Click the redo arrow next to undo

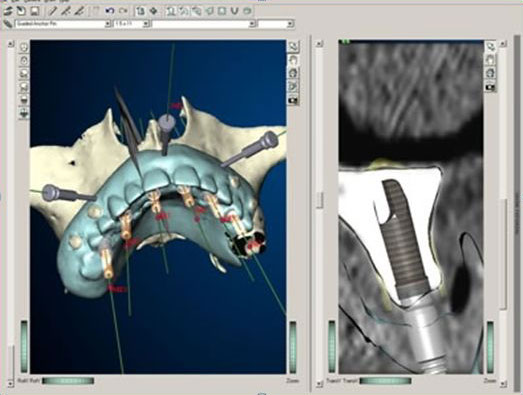(x=123, y=12)
